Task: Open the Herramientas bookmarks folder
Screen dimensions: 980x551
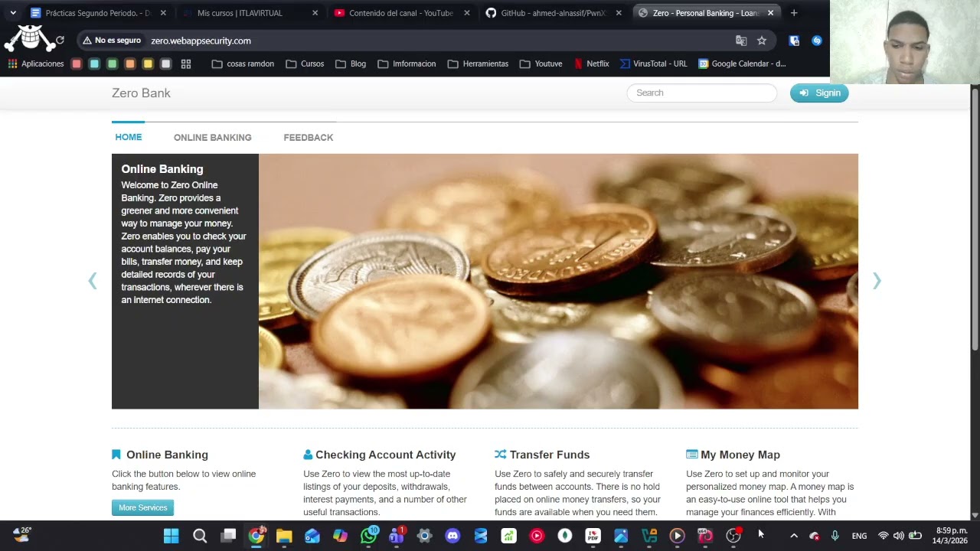Action: click(478, 64)
